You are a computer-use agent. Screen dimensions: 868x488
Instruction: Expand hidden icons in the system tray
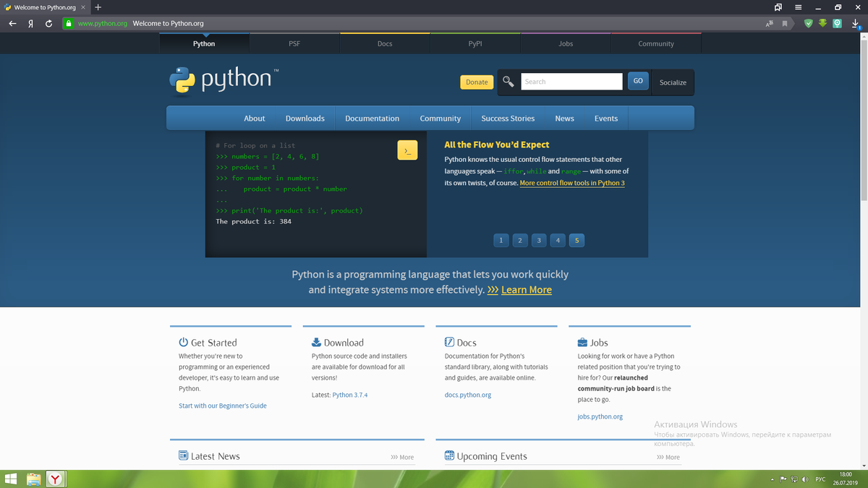point(774,479)
